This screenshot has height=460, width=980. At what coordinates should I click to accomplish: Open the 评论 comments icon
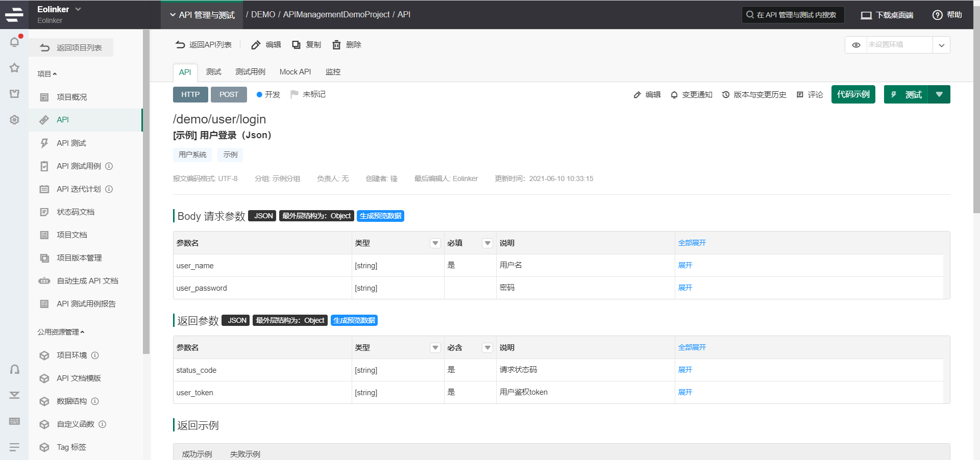pyautogui.click(x=800, y=95)
